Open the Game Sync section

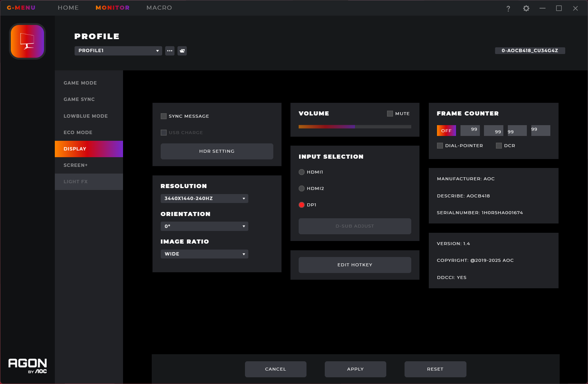tap(89, 99)
